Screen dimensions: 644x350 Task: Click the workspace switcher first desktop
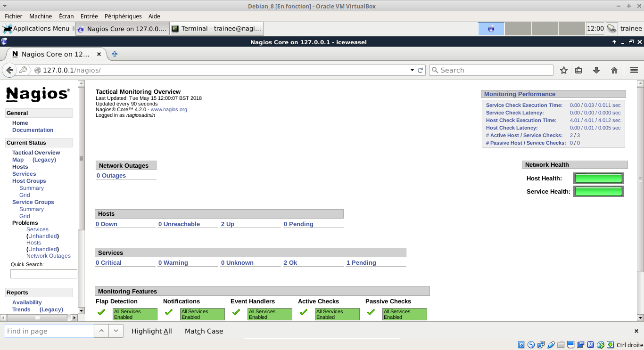491,29
